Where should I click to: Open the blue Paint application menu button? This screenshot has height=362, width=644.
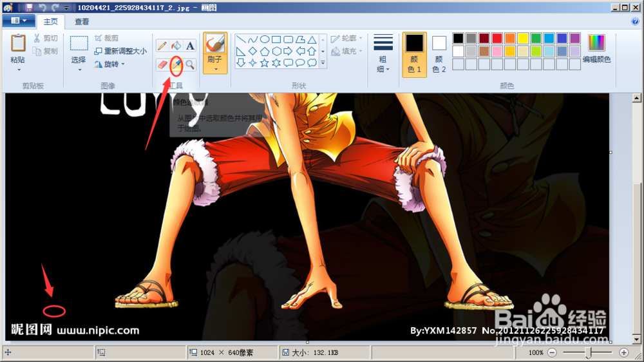(18, 21)
